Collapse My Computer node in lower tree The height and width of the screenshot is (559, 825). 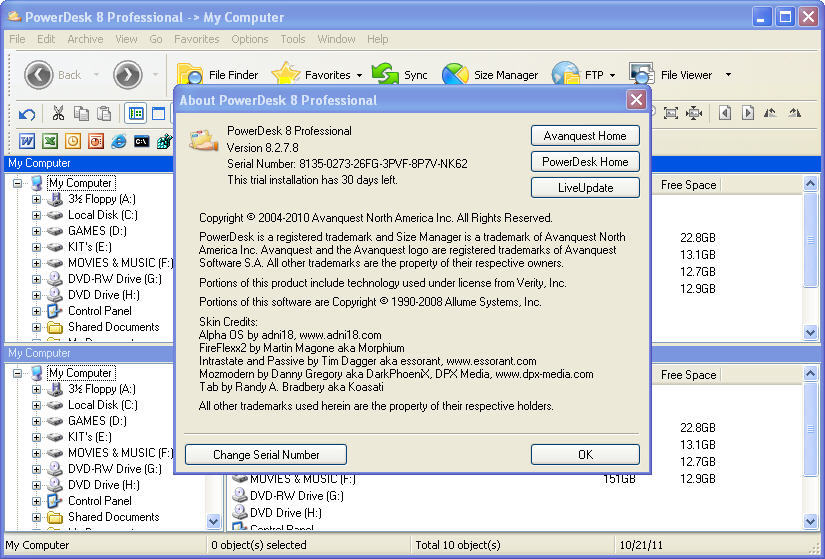click(17, 373)
